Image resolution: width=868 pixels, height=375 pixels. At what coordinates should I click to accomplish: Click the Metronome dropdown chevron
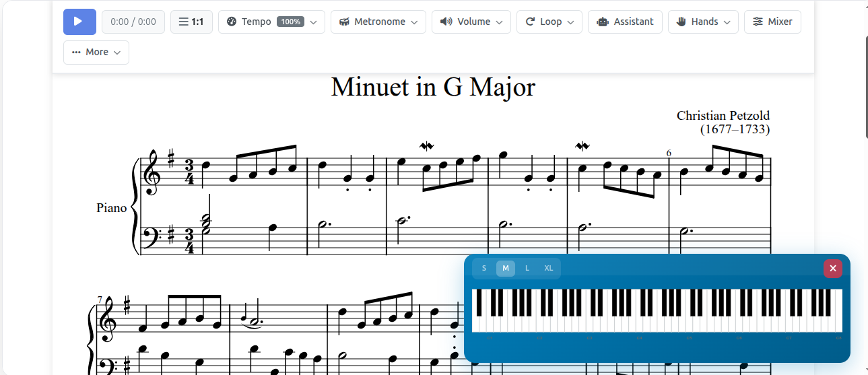click(415, 22)
